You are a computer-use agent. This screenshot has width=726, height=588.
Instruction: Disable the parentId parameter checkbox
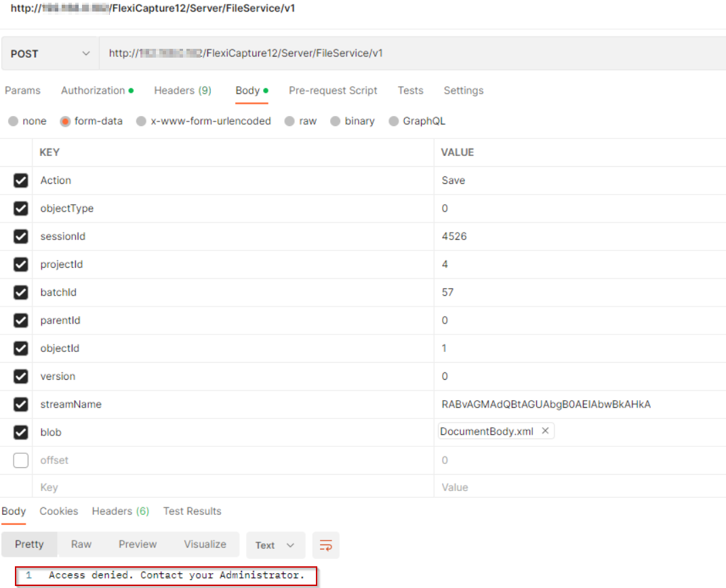pos(21,321)
